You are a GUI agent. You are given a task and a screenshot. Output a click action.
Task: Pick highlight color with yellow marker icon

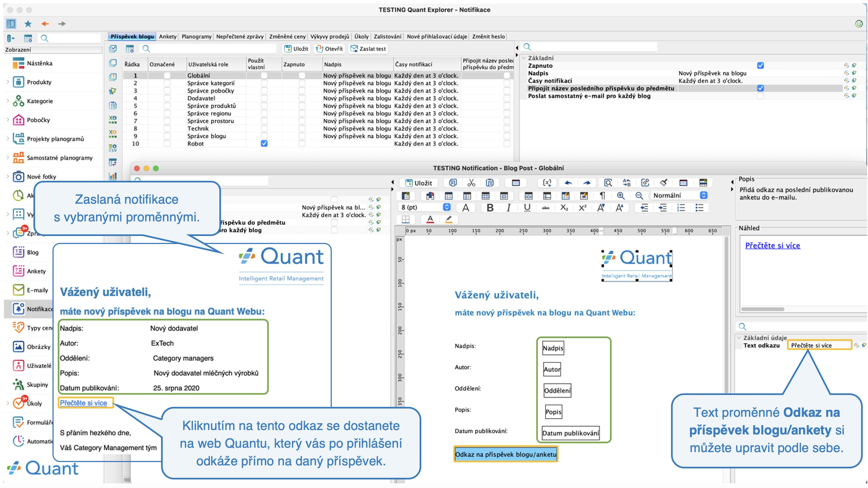click(x=448, y=219)
